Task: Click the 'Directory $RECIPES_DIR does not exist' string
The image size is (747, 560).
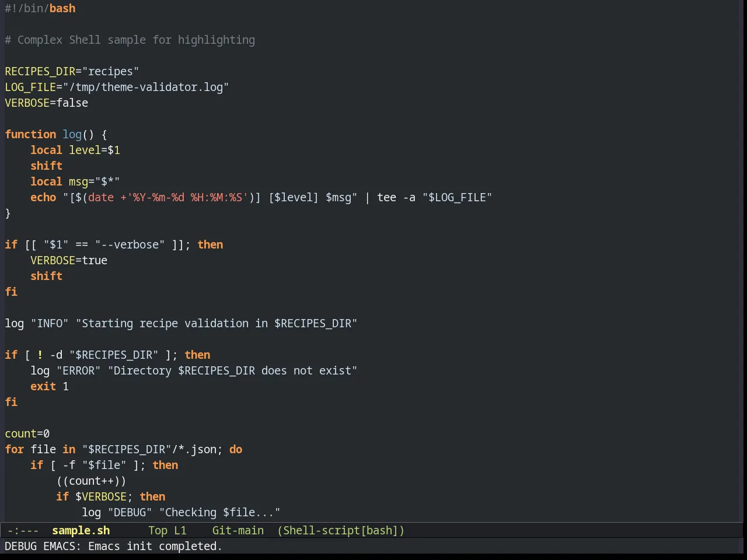Action: coord(232,370)
